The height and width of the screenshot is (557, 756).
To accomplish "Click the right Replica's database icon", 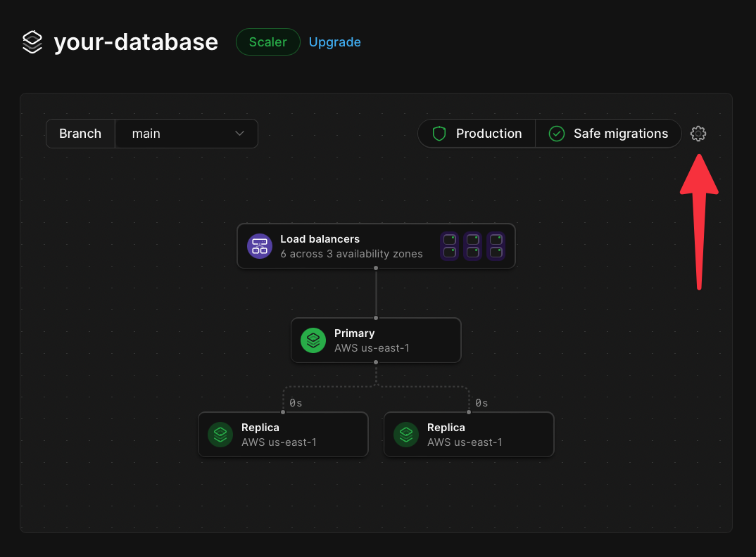I will click(405, 434).
